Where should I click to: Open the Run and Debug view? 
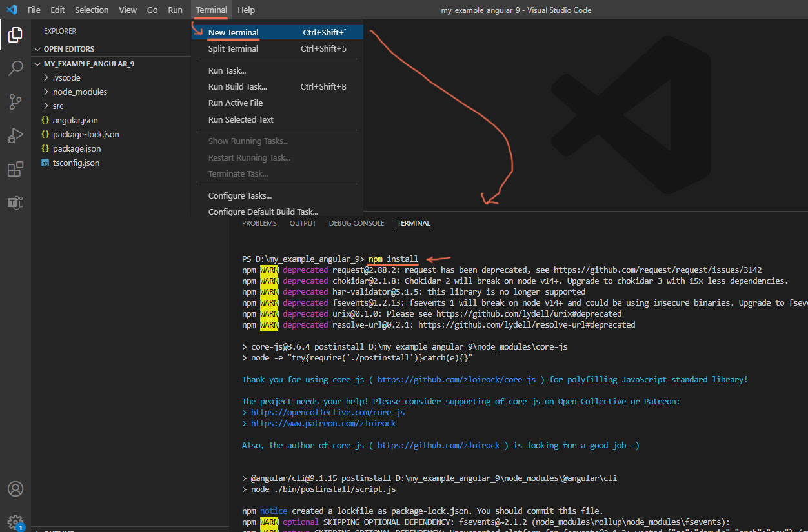click(15, 135)
